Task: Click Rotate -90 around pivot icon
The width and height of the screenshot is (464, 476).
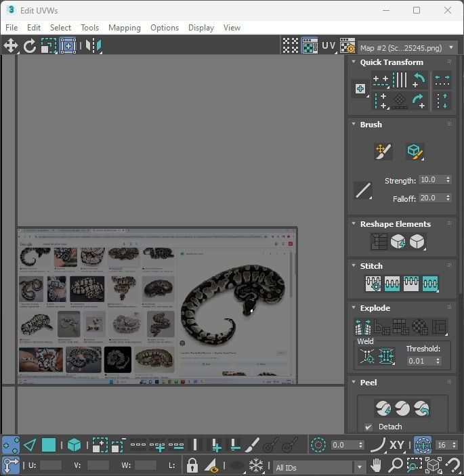Action: [x=419, y=80]
